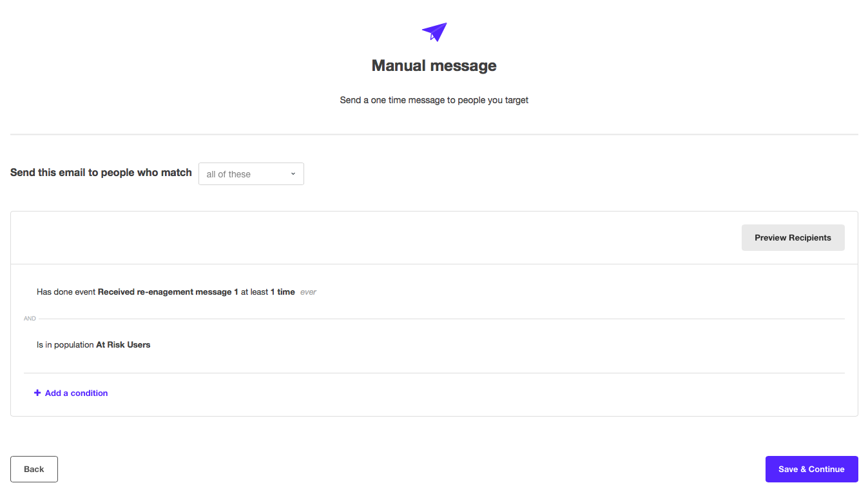Click the paper plane logo icon

coord(434,31)
